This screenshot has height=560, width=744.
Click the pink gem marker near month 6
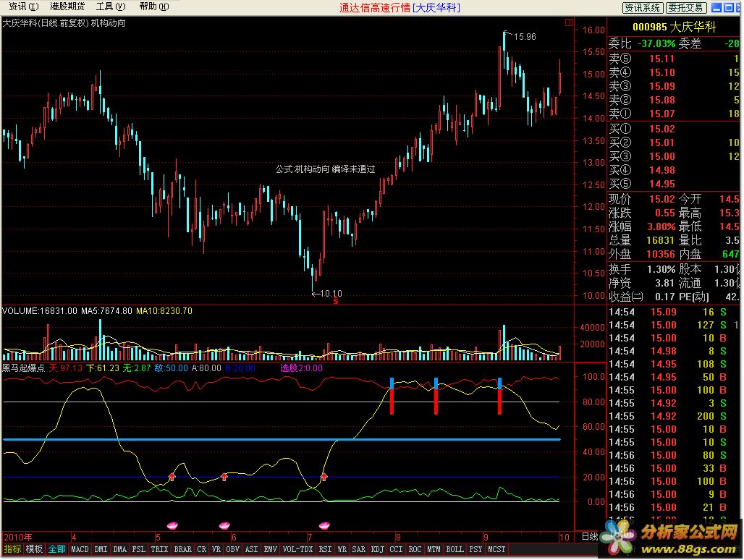224,525
